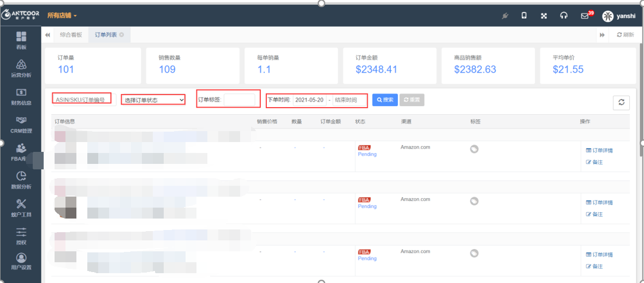Click the left double-arrow tab scroll
Screen dimensions: 644x283
(x=47, y=35)
